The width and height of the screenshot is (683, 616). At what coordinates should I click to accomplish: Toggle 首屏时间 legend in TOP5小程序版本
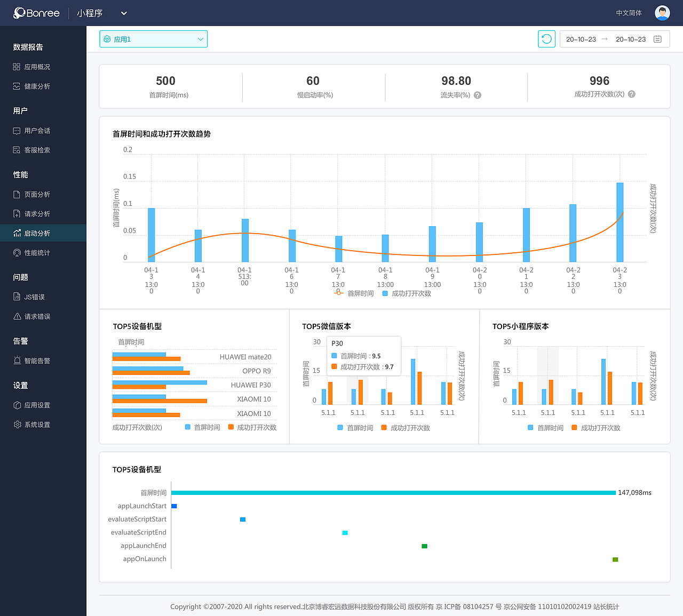(x=545, y=428)
